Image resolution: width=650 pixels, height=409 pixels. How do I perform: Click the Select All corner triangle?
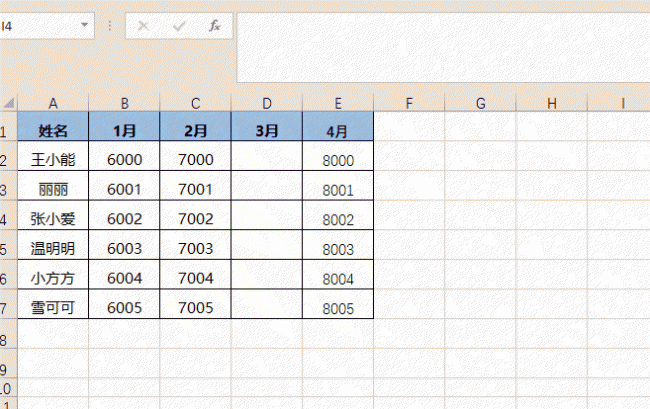point(9,103)
